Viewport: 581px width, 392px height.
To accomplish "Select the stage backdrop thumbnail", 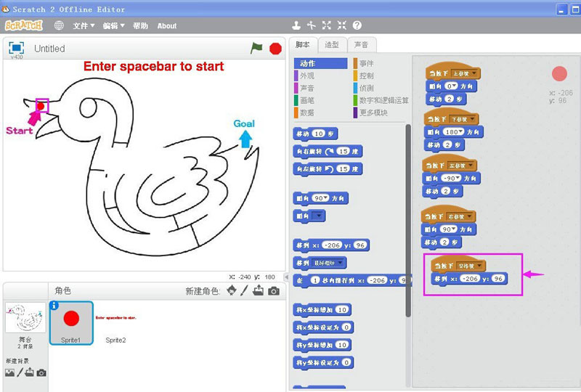I will pos(25,317).
